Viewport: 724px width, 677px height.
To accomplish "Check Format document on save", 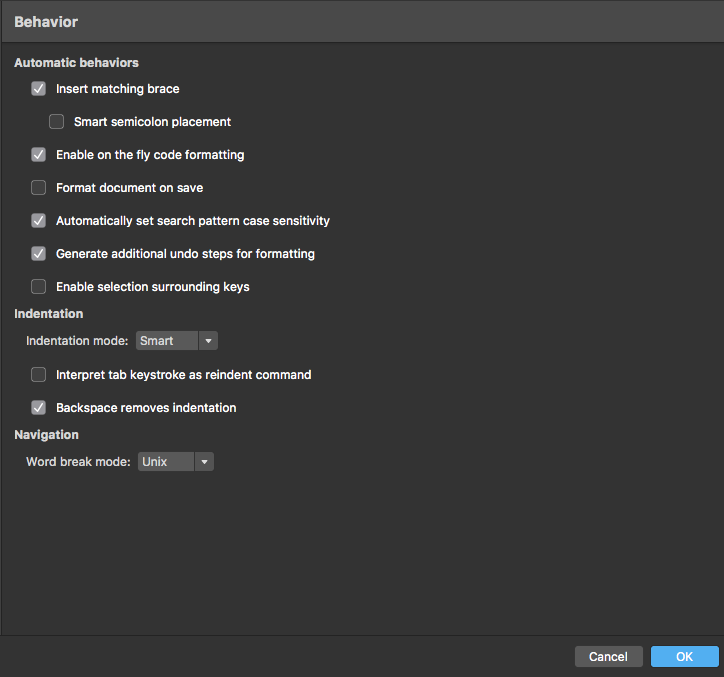I will [38, 187].
